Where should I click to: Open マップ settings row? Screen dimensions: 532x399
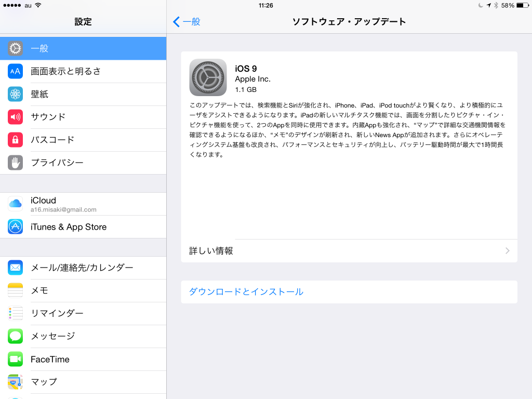[83, 382]
